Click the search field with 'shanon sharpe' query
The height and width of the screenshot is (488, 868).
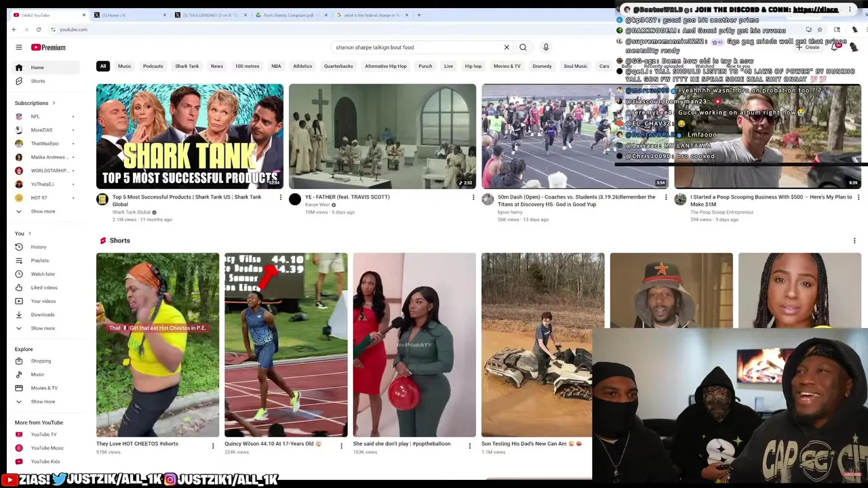coord(417,47)
